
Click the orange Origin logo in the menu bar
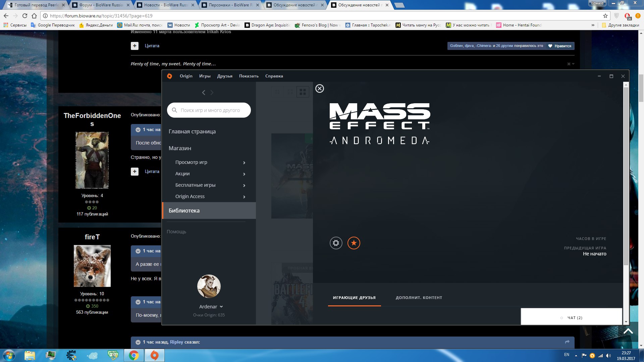pyautogui.click(x=169, y=76)
